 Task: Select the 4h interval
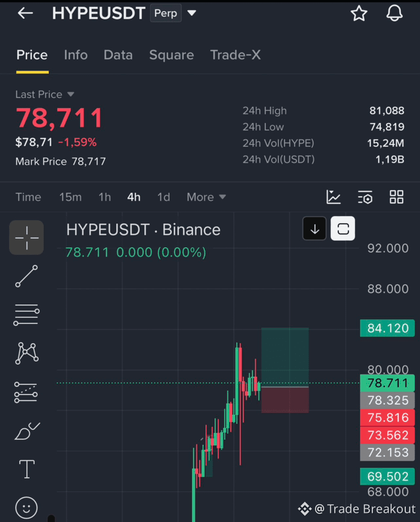click(x=134, y=197)
